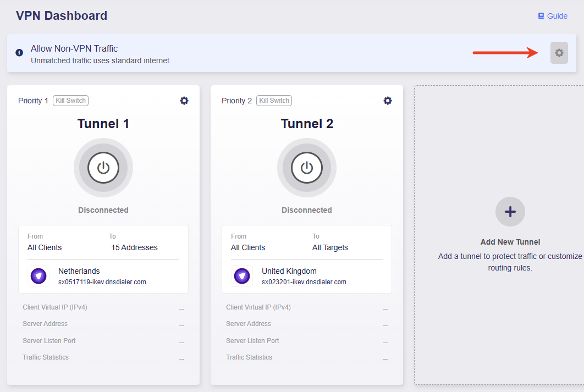Screen dimensions: 584x392
Task: Open Tunnel 2 settings gear
Action: point(388,101)
